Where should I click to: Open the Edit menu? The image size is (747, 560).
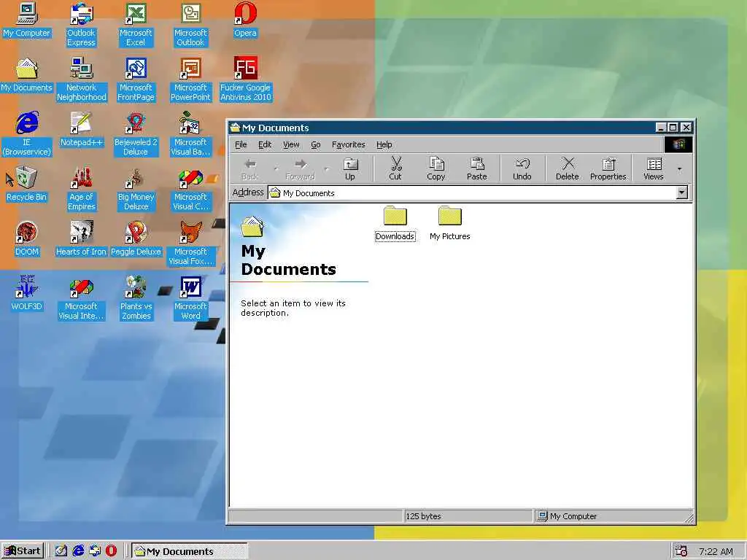click(x=265, y=144)
